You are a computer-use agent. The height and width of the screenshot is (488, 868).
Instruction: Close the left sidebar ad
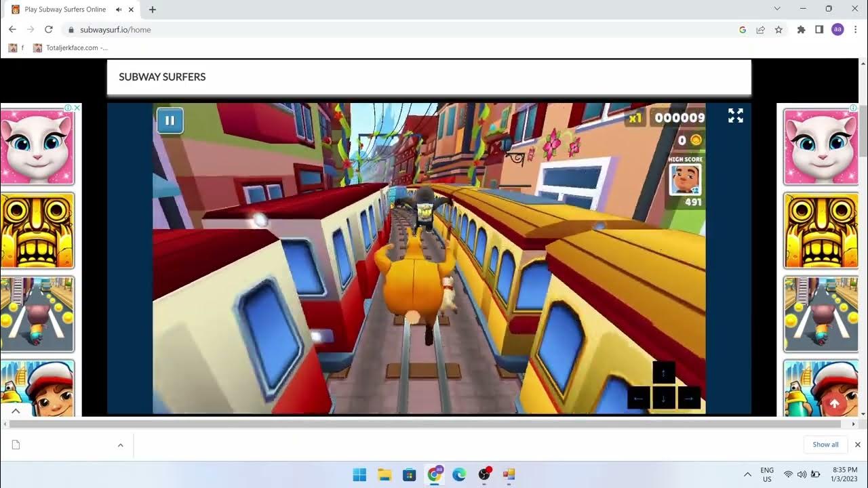(x=77, y=108)
